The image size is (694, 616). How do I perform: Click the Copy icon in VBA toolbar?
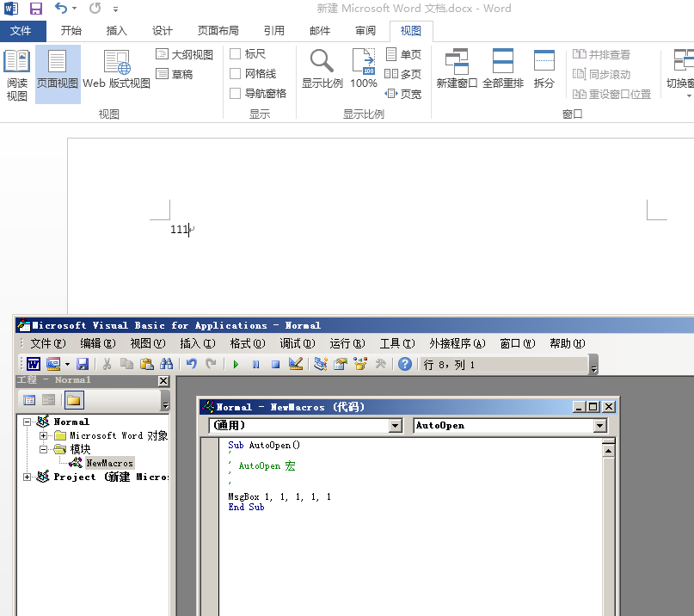[x=126, y=364]
